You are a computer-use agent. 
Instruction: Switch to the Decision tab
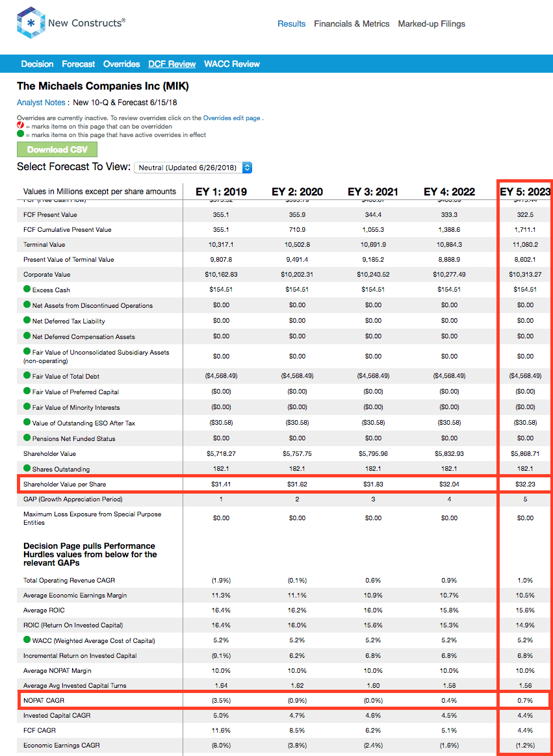point(37,64)
